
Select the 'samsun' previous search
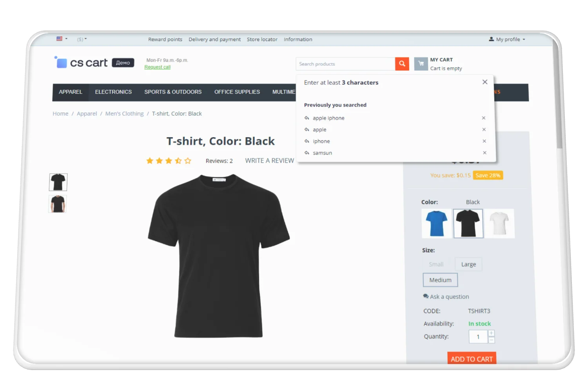322,153
